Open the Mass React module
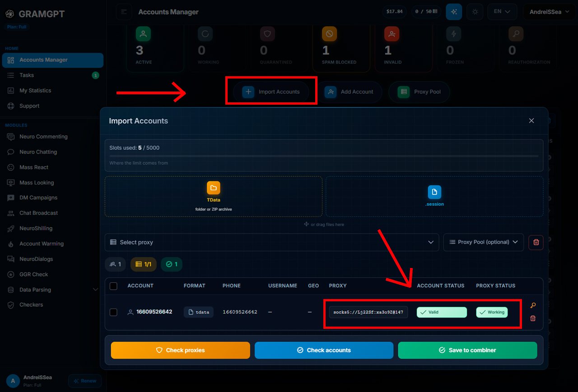 tap(53, 167)
